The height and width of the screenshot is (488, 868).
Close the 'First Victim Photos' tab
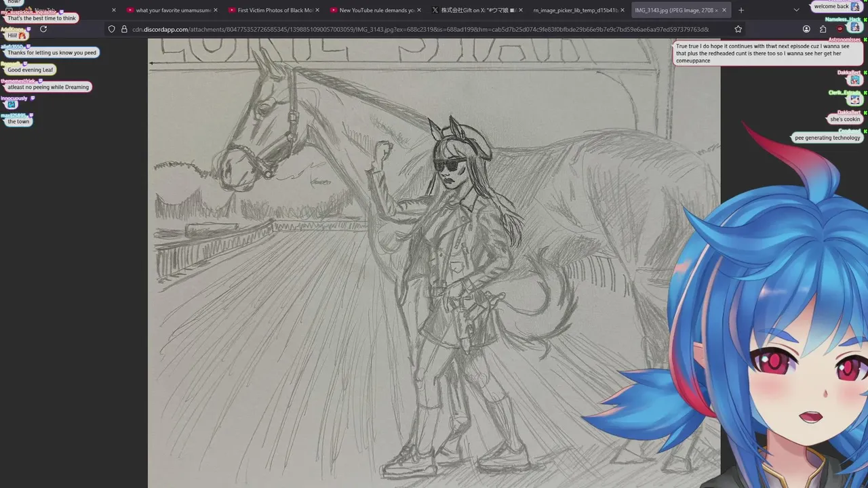tap(317, 10)
